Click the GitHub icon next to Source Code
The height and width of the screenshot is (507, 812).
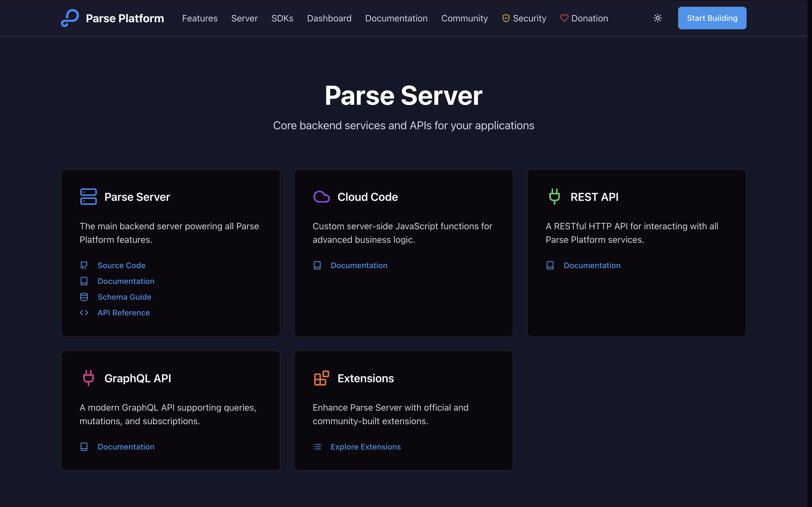(x=84, y=265)
